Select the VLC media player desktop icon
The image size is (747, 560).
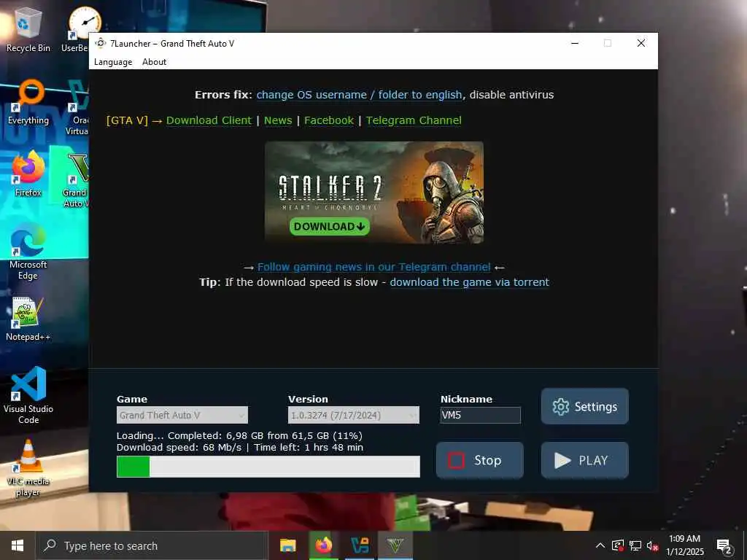pos(28,467)
